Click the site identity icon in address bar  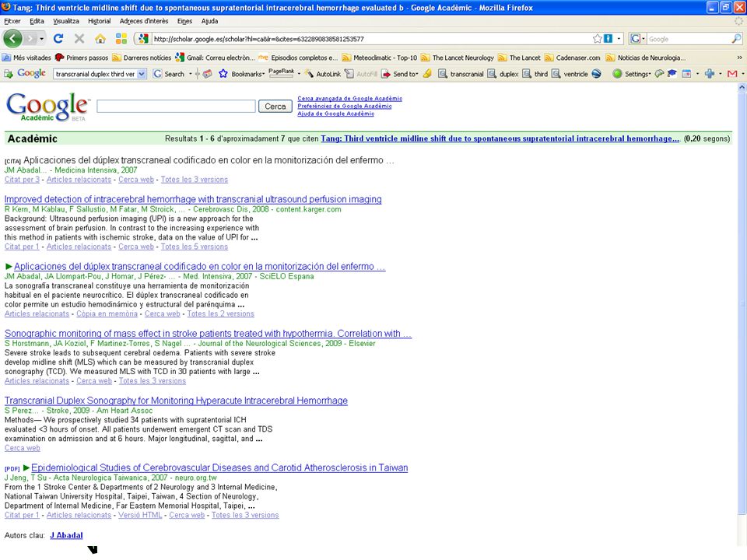pyautogui.click(x=142, y=39)
